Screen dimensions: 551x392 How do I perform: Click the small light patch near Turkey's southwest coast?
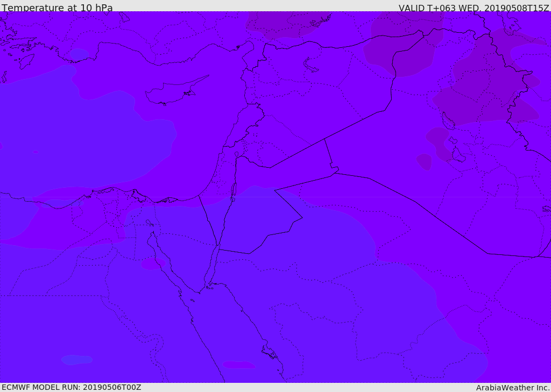click(x=79, y=54)
